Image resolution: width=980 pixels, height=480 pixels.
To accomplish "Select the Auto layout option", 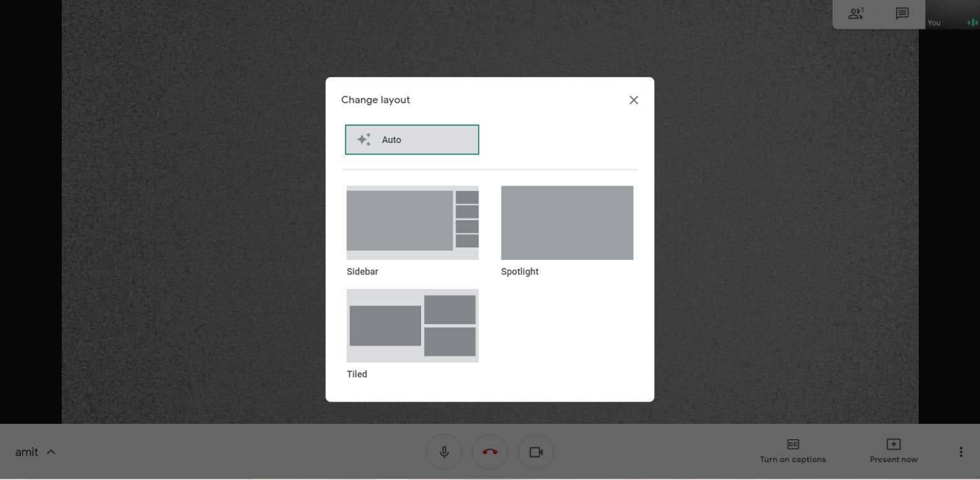I will click(412, 139).
